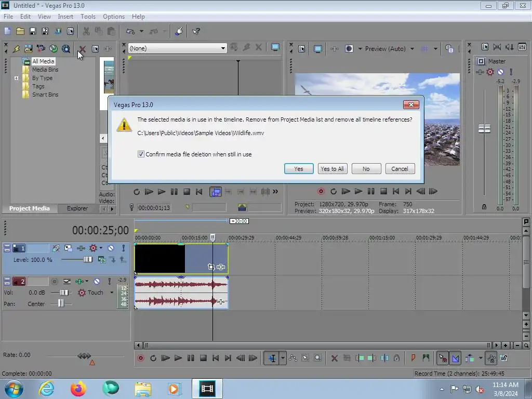The width and height of the screenshot is (532, 399).
Task: Open the Edit menu
Action: pos(25,16)
